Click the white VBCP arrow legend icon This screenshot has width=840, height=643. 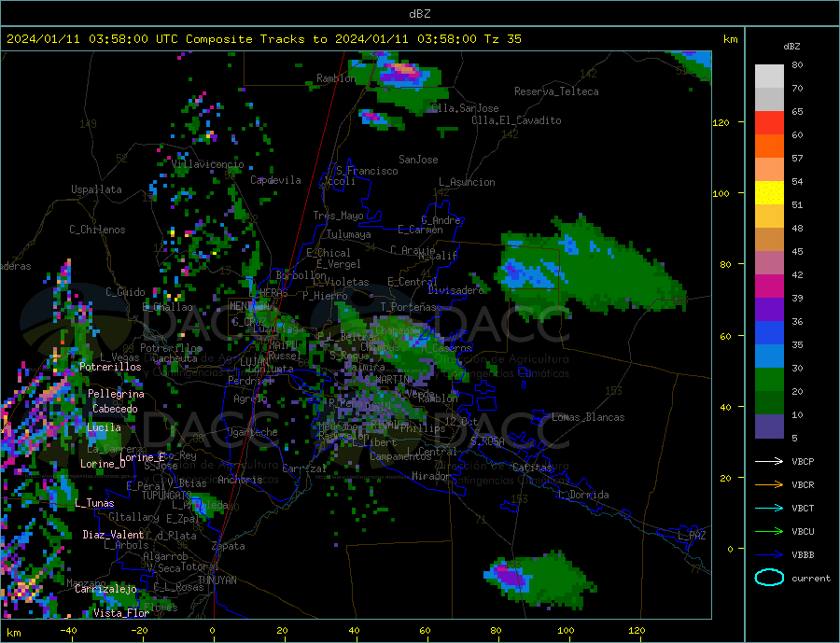769,461
